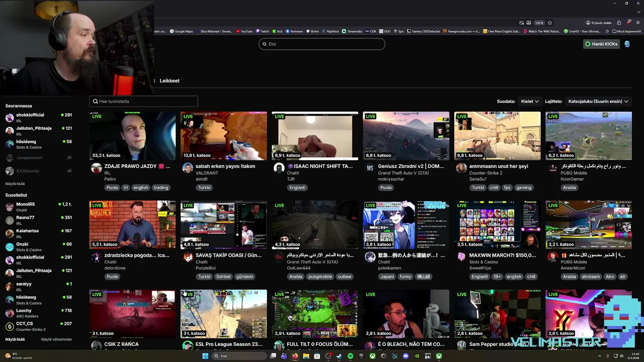Screen dimensions: 644x362
Task: Open the Geniusz Zbrodni v2 stream thumbnail
Action: pyautogui.click(x=406, y=136)
